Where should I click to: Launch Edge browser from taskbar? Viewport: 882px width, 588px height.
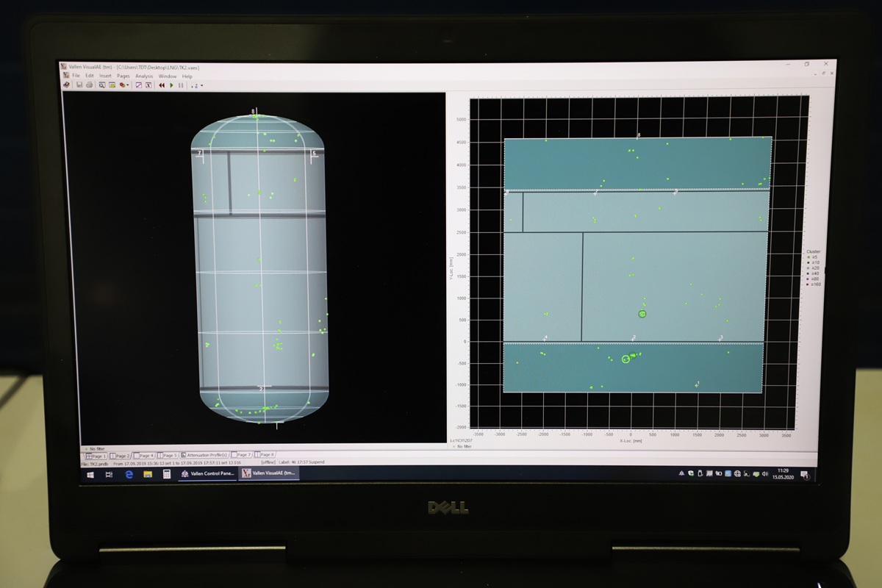tap(129, 475)
